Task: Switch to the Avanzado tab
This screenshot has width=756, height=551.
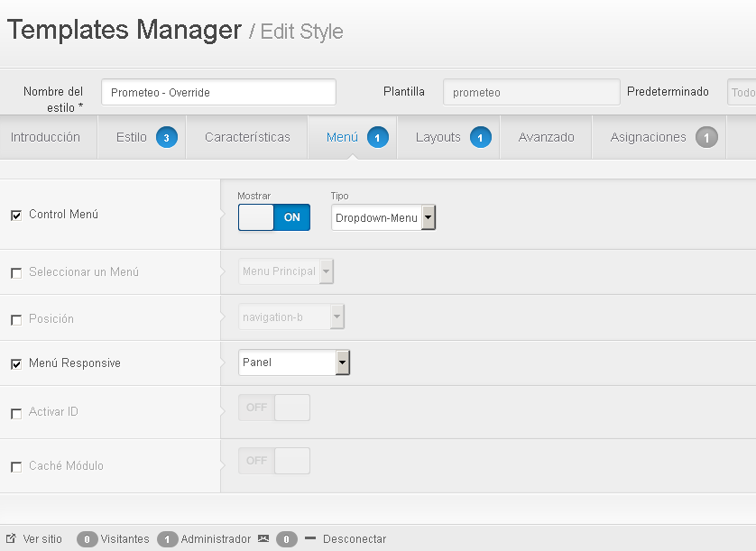Action: pos(547,137)
